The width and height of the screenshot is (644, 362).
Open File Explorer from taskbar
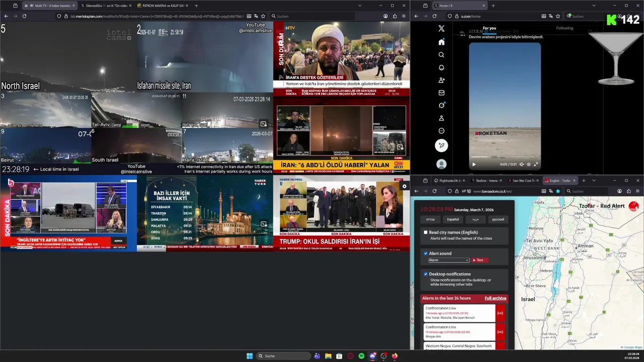[328, 356]
